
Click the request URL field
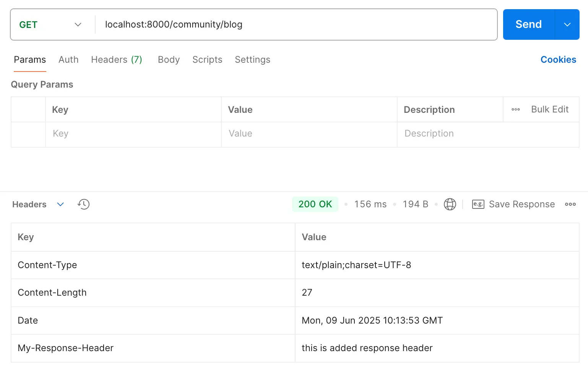click(x=296, y=24)
